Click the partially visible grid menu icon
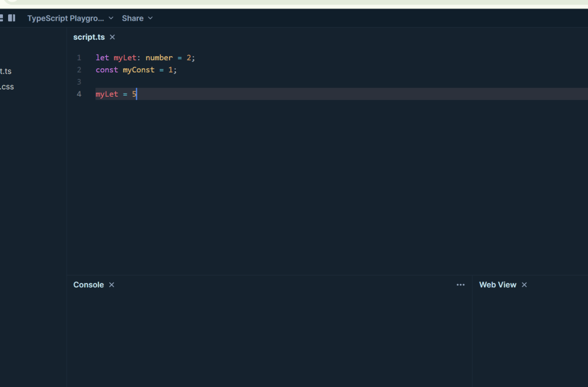Screen dimensions: 588x387 (1, 18)
